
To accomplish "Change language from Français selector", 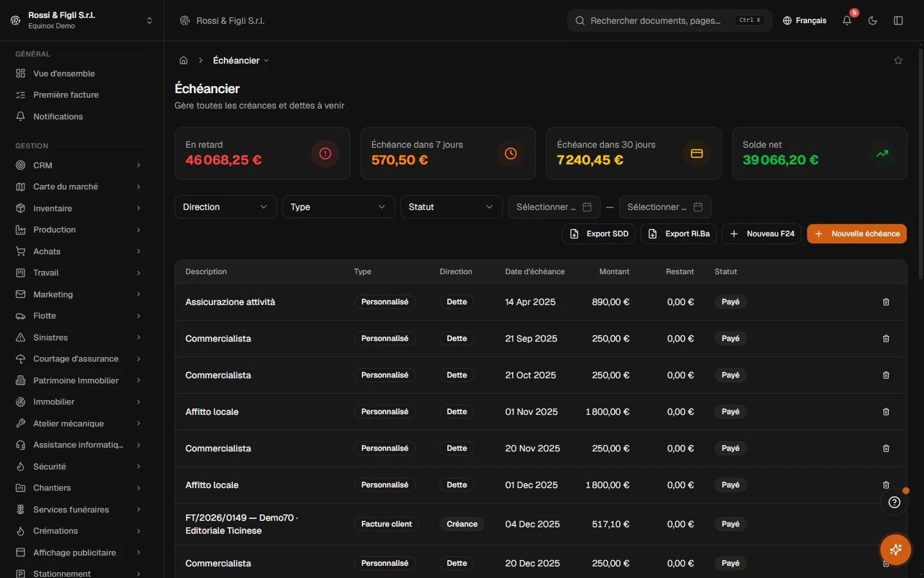I will tap(805, 21).
